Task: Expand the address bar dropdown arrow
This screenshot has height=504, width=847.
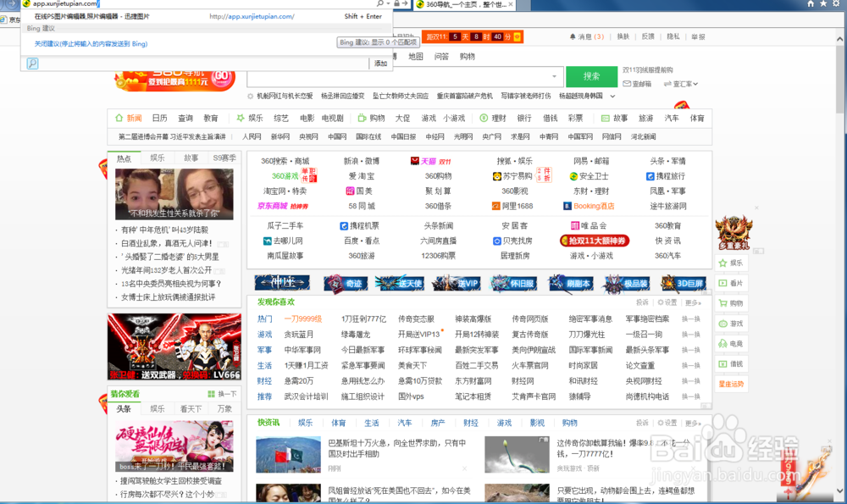Action: coord(389,3)
